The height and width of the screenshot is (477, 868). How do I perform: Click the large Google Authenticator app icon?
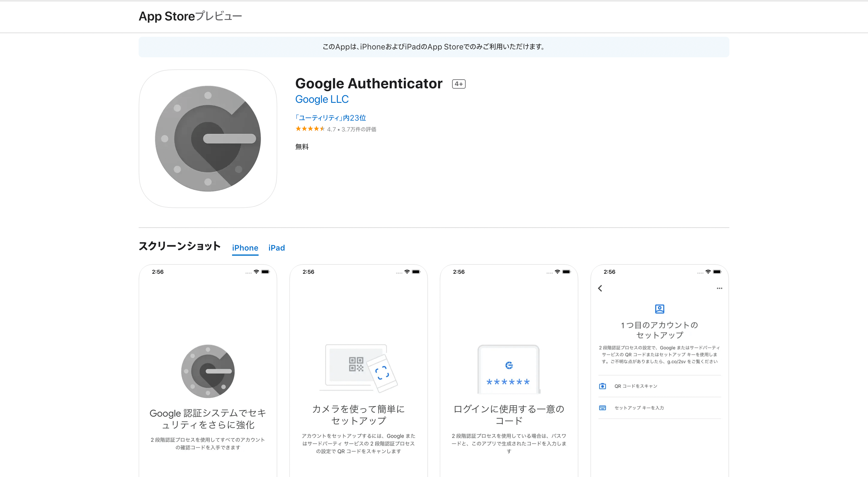pos(208,139)
